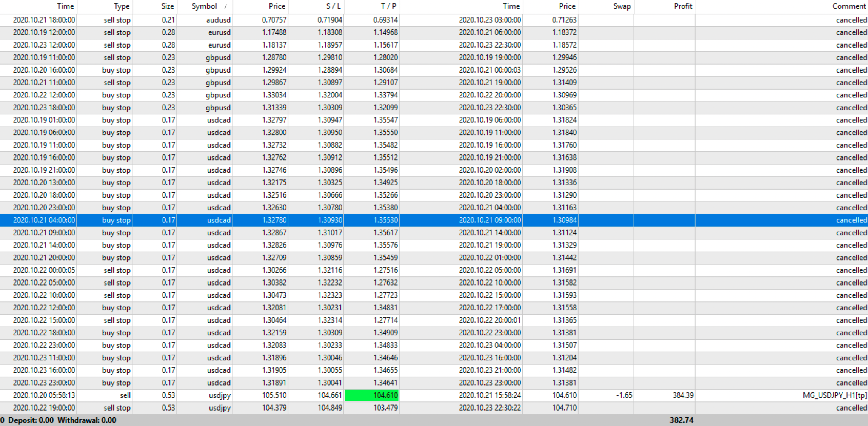Select eurusd sell stop order priced 1.17488
This screenshot has width=868, height=426.
click(274, 32)
